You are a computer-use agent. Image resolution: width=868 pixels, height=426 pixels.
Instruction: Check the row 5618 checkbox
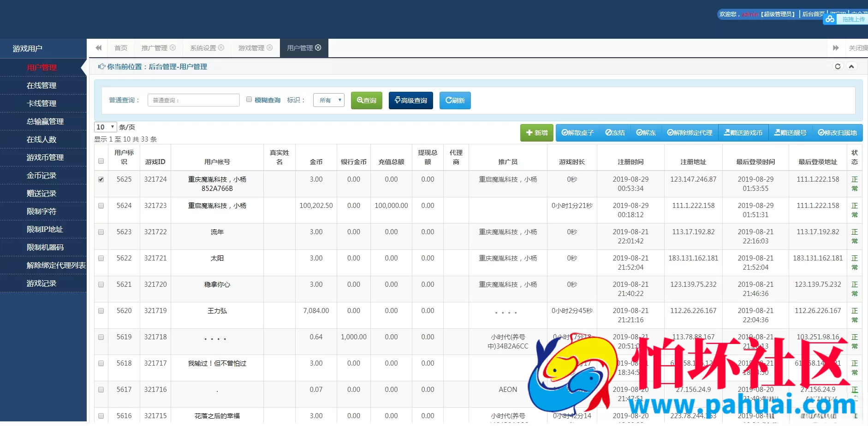(x=101, y=363)
